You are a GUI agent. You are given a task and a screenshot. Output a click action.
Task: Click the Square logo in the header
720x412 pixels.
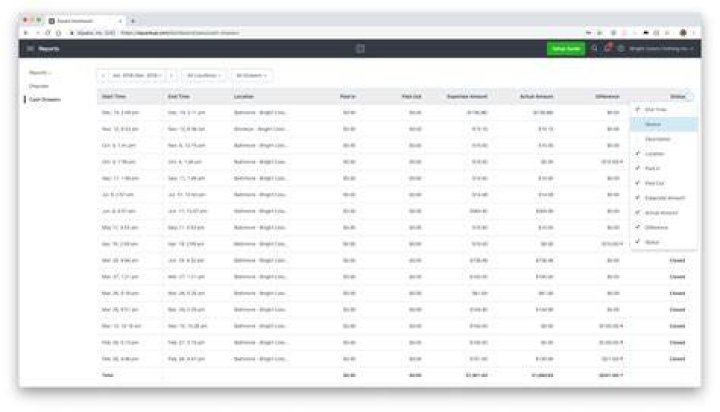[360, 49]
